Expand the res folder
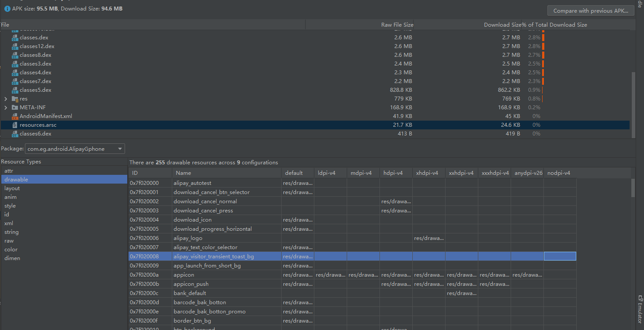This screenshot has height=330, width=644. click(6, 99)
